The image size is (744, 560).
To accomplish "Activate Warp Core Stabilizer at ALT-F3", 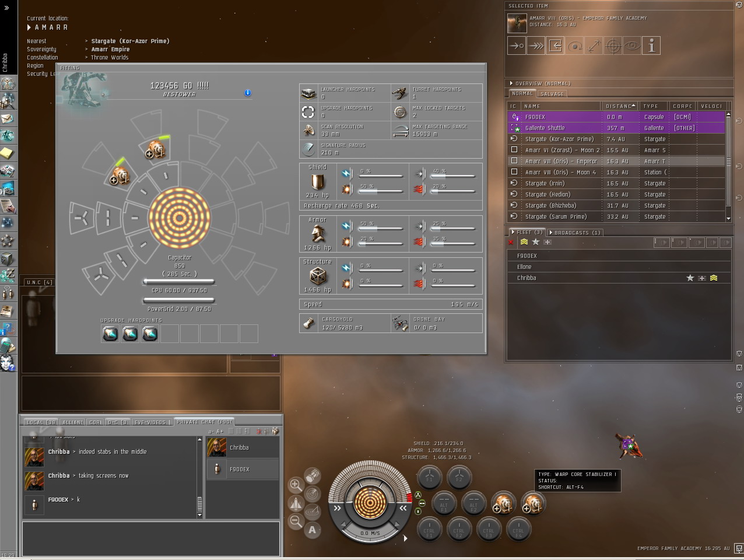I will pyautogui.click(x=503, y=503).
